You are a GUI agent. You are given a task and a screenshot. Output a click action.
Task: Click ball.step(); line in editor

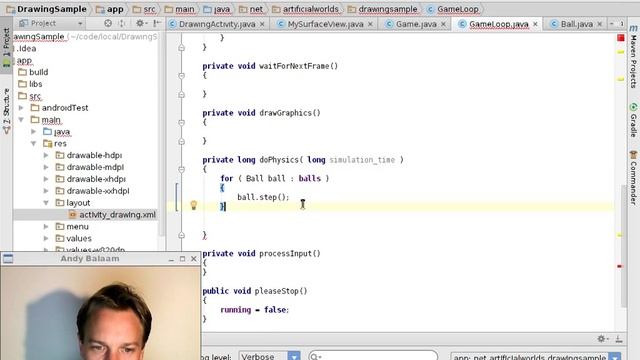coord(263,197)
